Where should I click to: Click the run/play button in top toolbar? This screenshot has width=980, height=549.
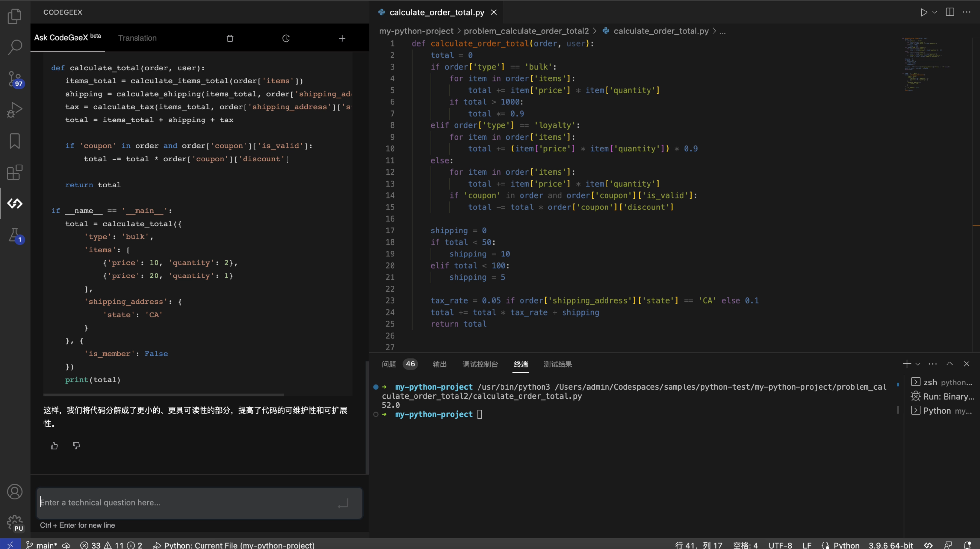tap(923, 12)
